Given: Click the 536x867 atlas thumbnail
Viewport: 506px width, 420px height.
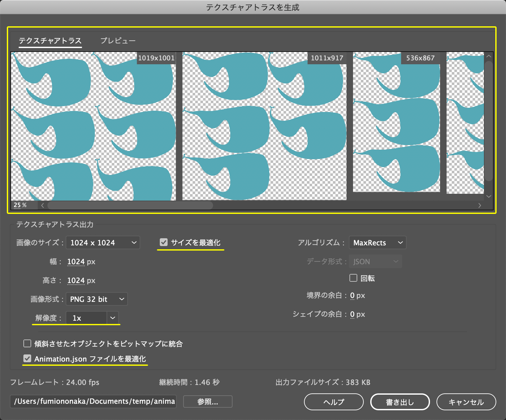Looking at the screenshot, I should (x=397, y=122).
